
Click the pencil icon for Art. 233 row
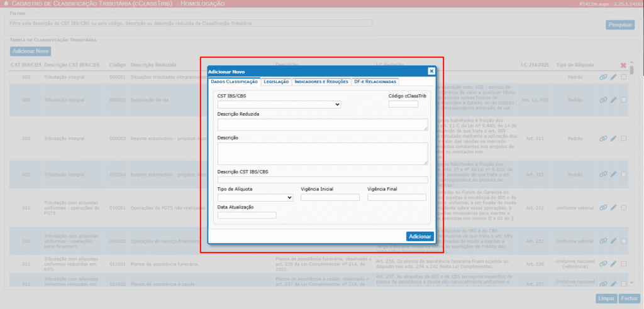click(614, 241)
